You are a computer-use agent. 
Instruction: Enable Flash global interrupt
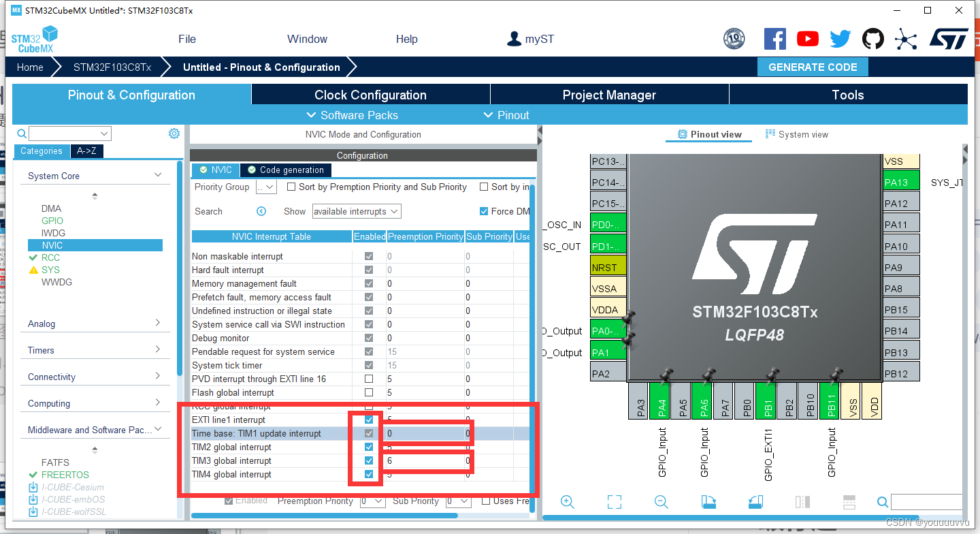coord(369,392)
